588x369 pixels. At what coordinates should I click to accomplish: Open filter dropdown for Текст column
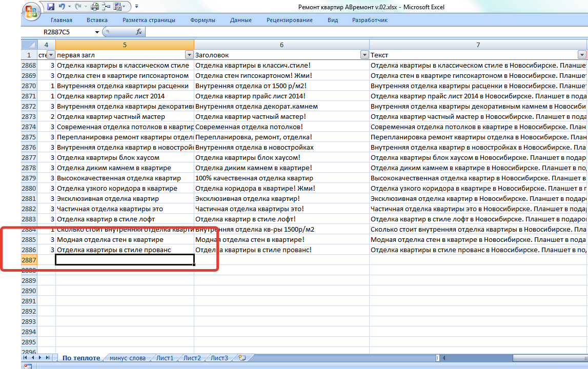coord(582,55)
